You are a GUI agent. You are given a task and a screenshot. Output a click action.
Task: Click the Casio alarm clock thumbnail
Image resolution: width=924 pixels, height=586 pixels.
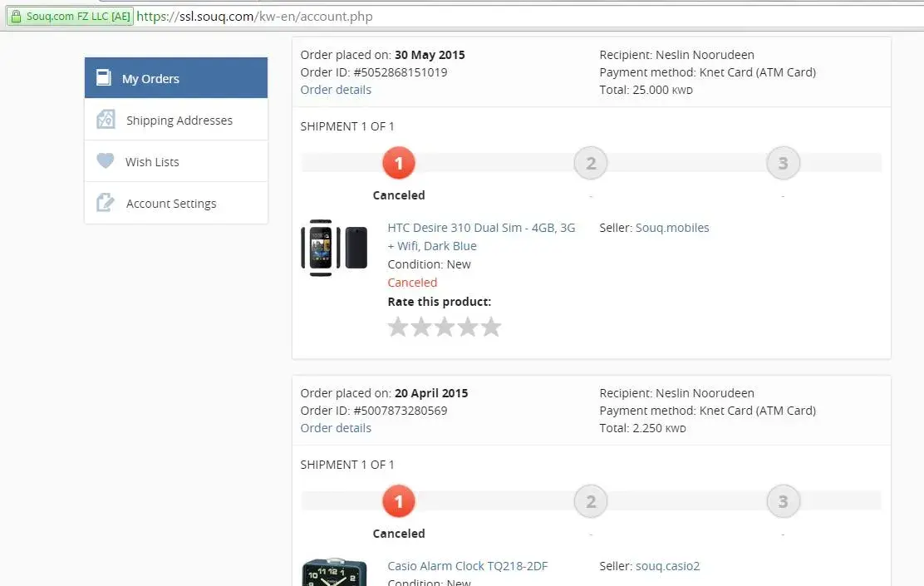tap(334, 574)
